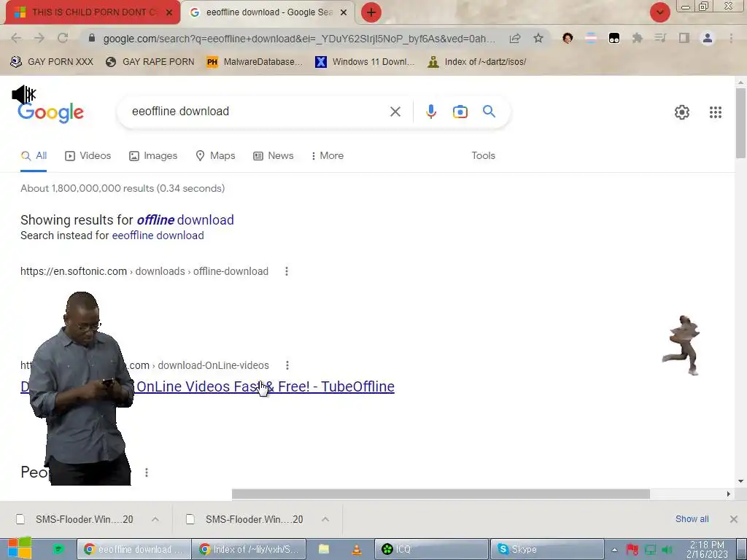The width and height of the screenshot is (747, 560).
Task: Show hidden system tray icons
Action: coord(614,550)
